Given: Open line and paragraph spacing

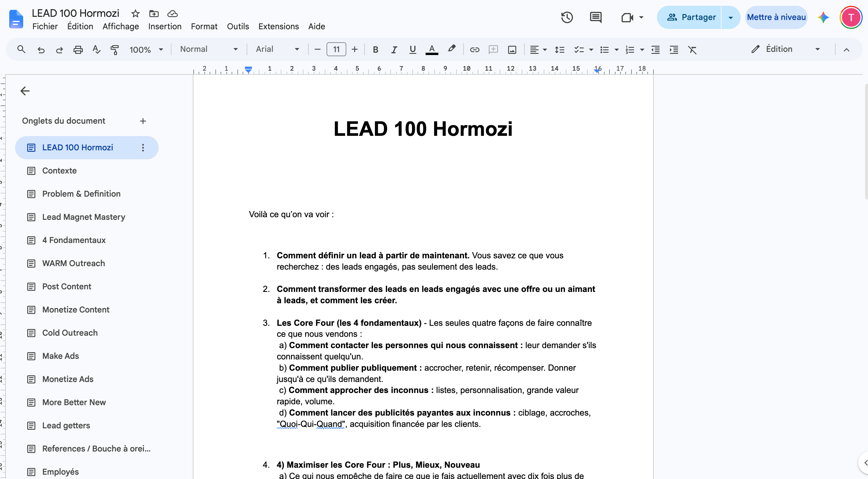Looking at the screenshot, I should tap(559, 50).
